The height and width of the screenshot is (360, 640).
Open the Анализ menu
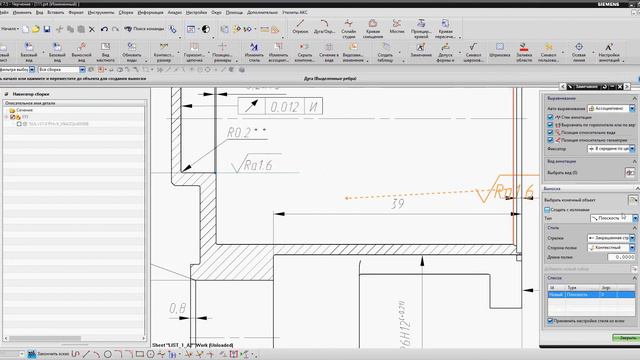coord(175,13)
